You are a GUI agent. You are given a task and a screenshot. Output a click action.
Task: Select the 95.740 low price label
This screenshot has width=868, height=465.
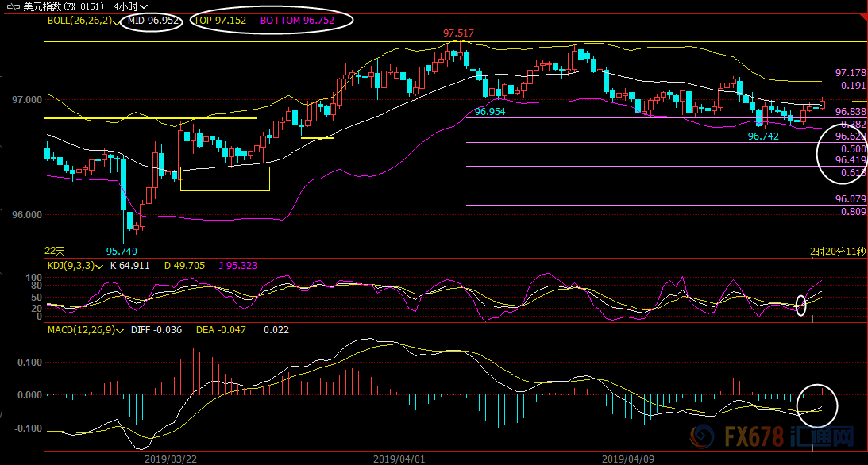coord(121,251)
